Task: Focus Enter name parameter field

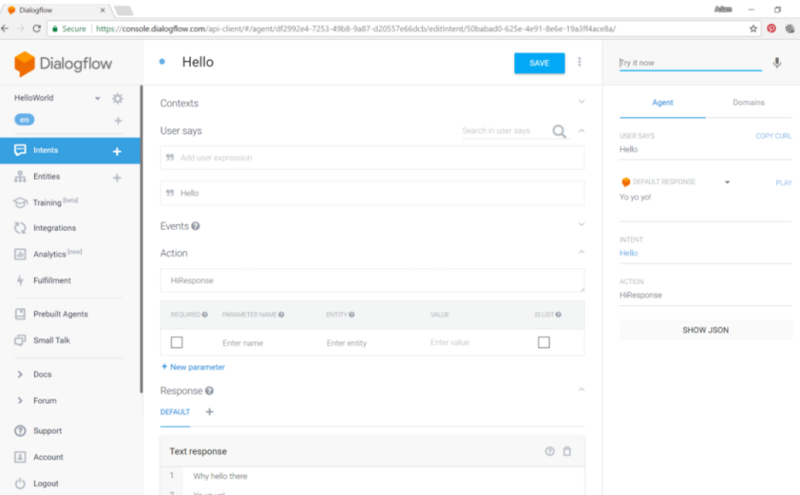Action: point(243,343)
